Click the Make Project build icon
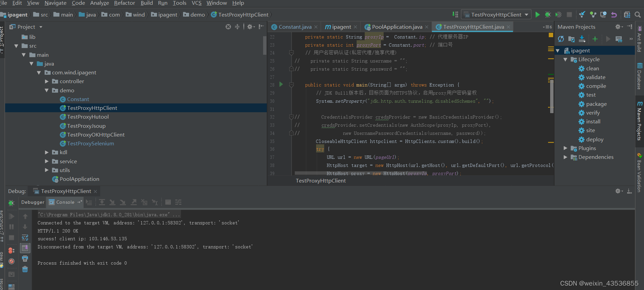The height and width of the screenshot is (290, 644). (455, 15)
